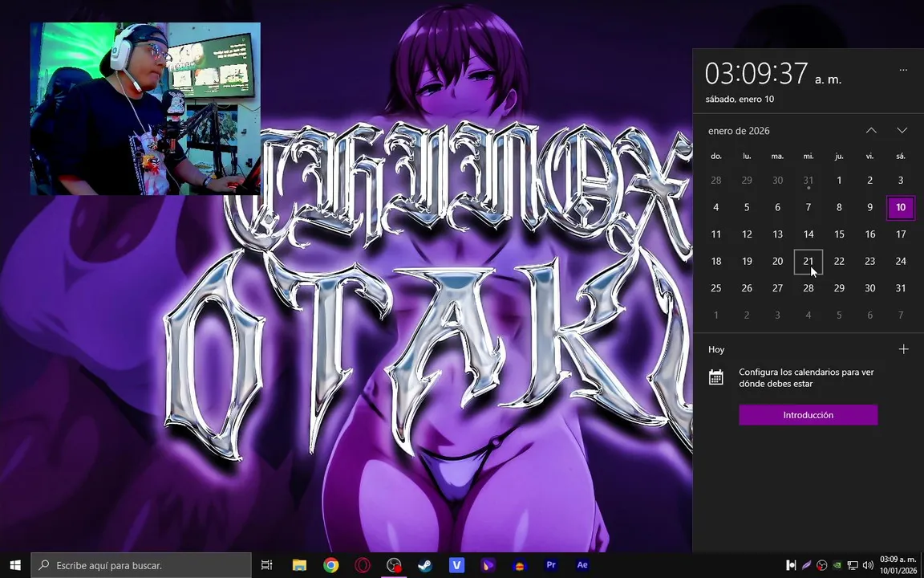Launch Adobe After Effects from the taskbar
The image size is (924, 578).
pos(582,565)
